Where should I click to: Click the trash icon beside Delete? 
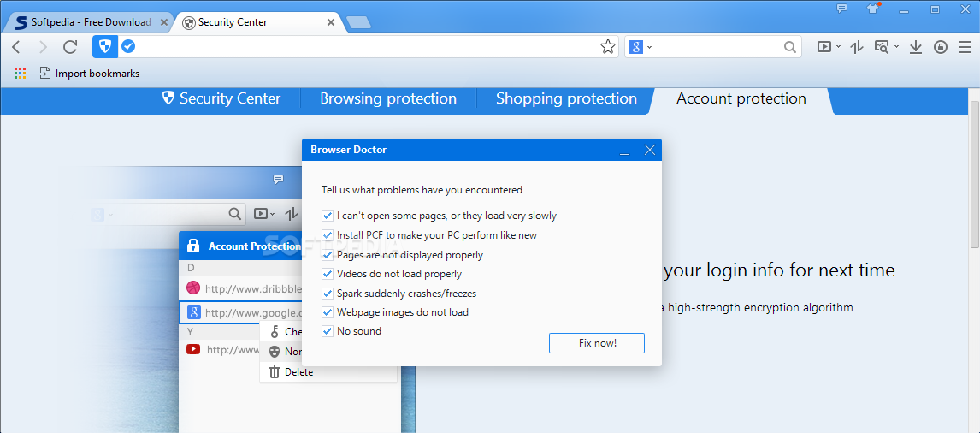(x=274, y=372)
